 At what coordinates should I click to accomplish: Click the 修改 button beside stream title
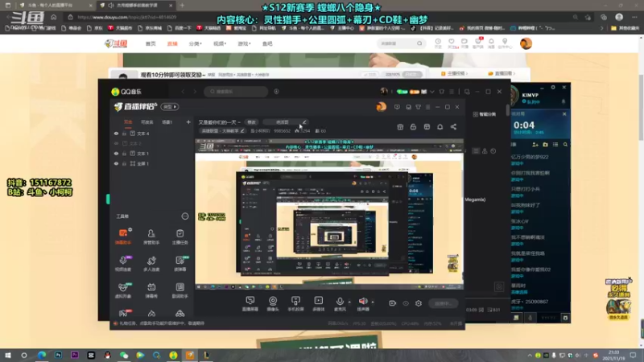pos(251,122)
